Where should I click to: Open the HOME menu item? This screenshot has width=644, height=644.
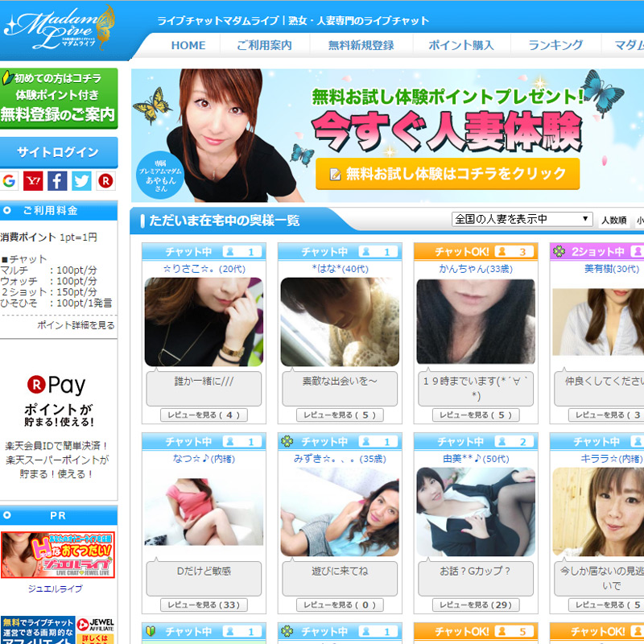click(x=188, y=45)
